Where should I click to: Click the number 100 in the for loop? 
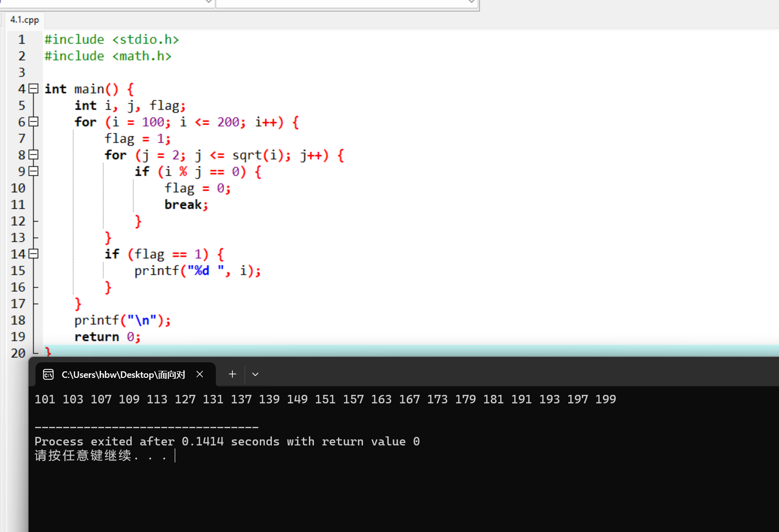(153, 122)
